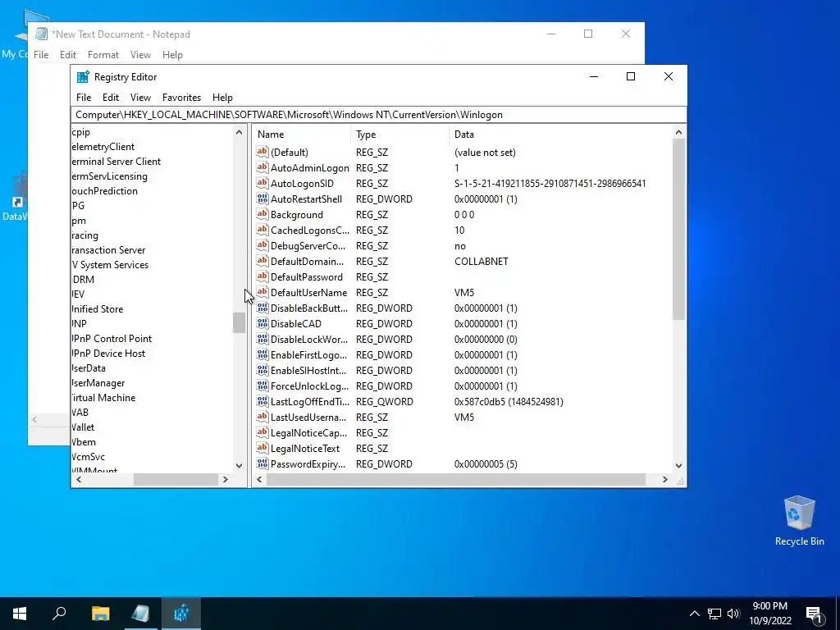Select the WcmSvc tree key
This screenshot has width=840, height=630.
click(89, 456)
